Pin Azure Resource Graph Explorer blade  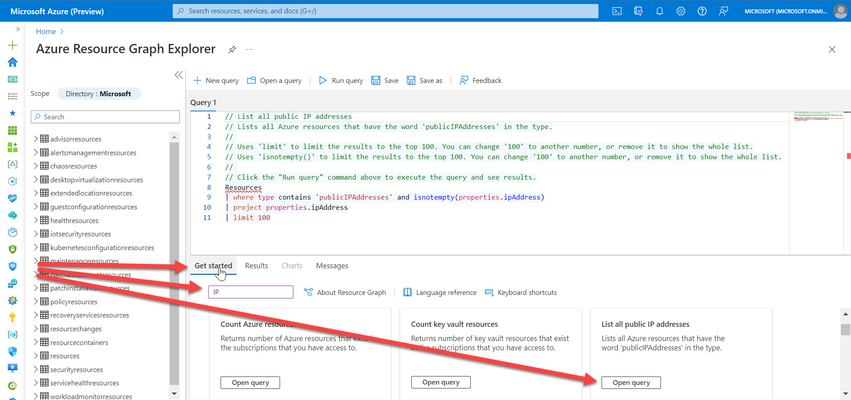point(232,49)
